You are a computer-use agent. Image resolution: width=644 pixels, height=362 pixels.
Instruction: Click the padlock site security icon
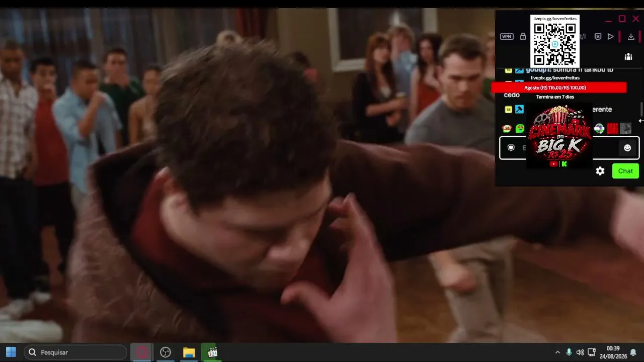coord(523,36)
